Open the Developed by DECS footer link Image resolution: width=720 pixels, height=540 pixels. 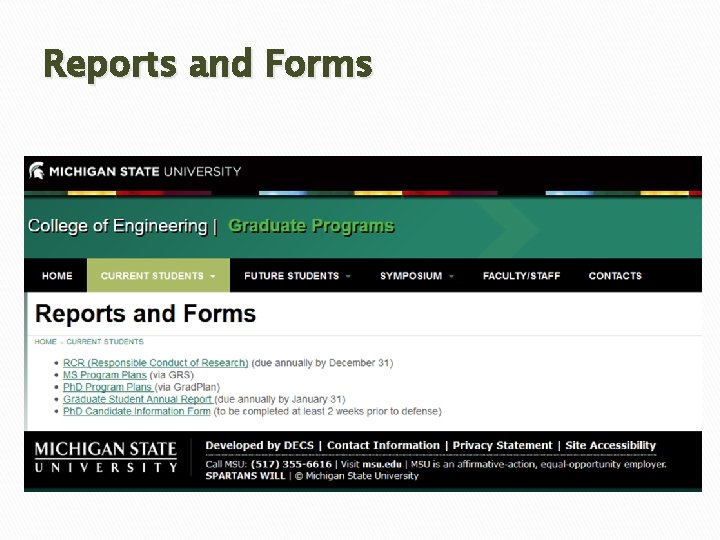[259, 445]
